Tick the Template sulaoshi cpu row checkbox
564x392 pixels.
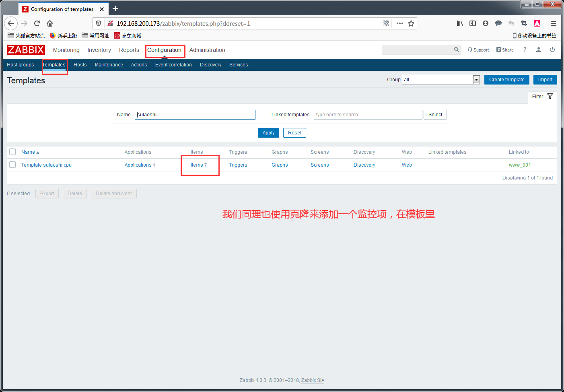point(12,165)
